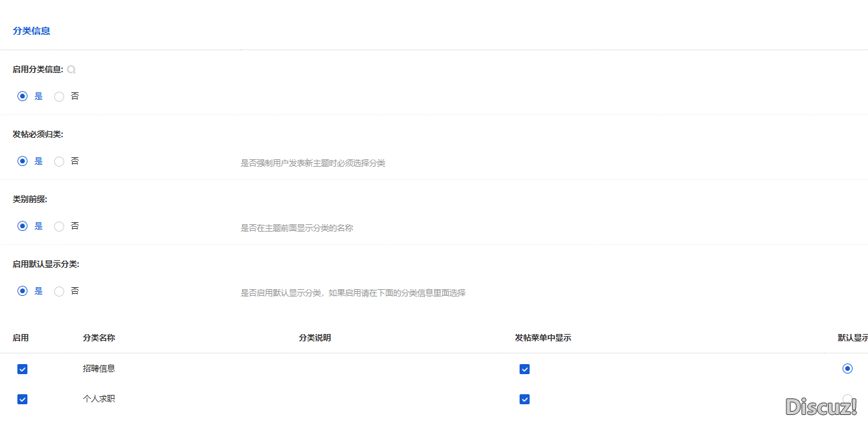The width and height of the screenshot is (868, 423).
Task: Disable 发帖菜单中显示 for 个人求职
Action: 524,399
